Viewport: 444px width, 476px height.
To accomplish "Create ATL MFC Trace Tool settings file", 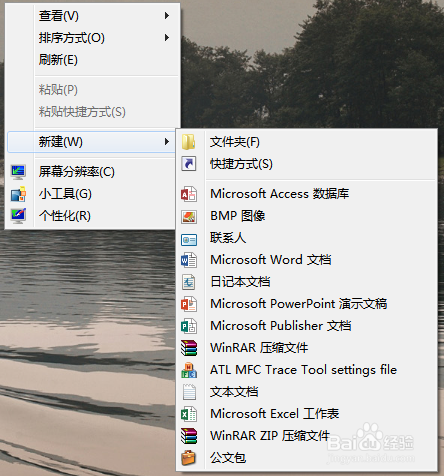I will coord(307,370).
